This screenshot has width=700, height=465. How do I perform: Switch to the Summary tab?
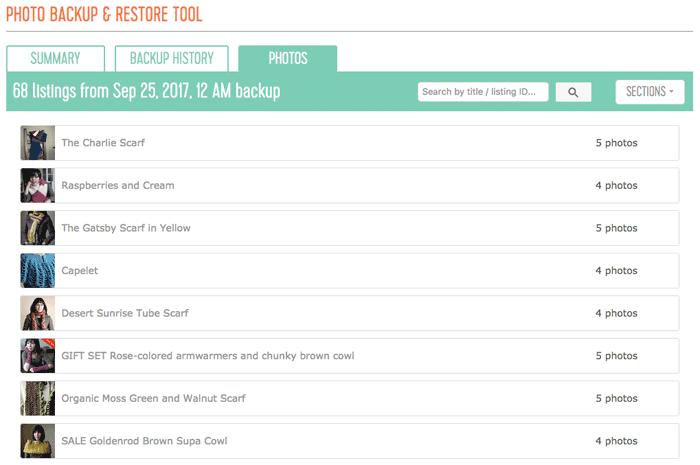[56, 58]
